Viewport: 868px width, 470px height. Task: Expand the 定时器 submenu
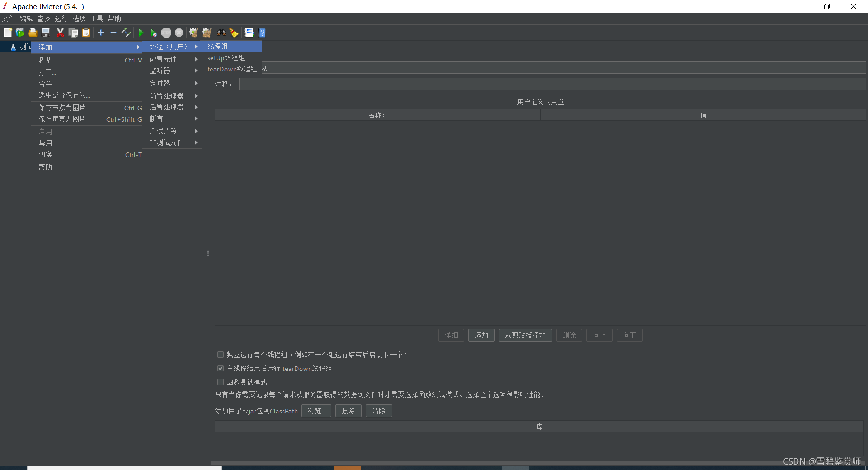(172, 83)
